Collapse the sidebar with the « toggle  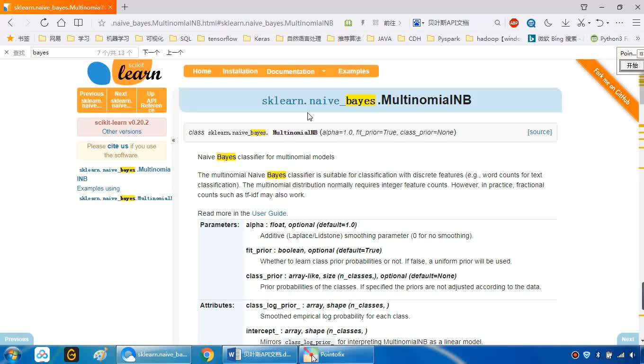pos(173,140)
